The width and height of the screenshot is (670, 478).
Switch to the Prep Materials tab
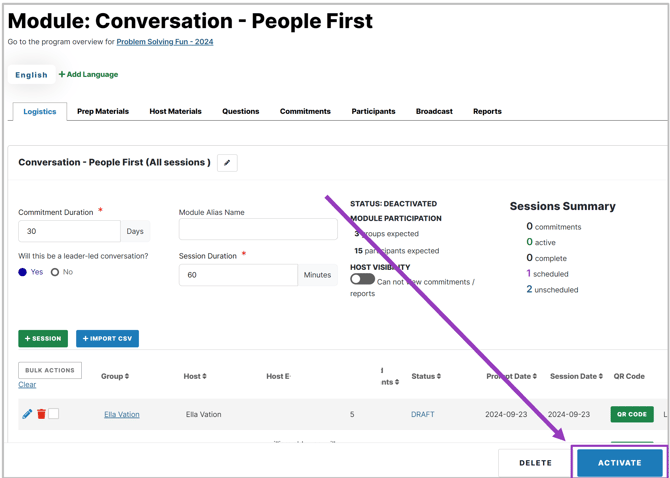(103, 112)
